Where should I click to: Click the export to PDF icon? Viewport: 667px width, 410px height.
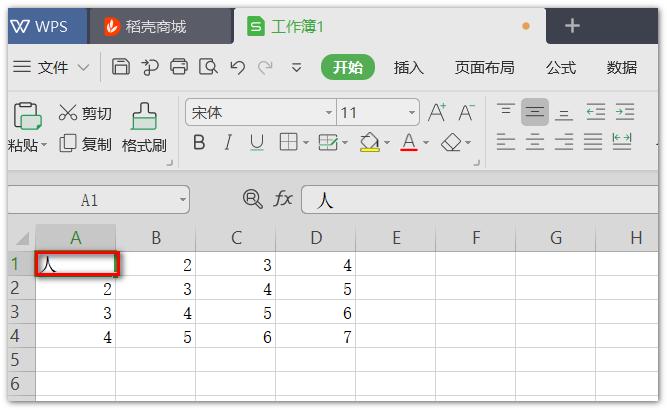[150, 67]
